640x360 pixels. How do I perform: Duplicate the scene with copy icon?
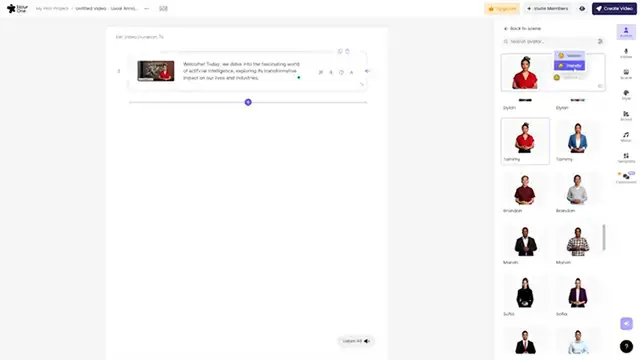pyautogui.click(x=340, y=51)
